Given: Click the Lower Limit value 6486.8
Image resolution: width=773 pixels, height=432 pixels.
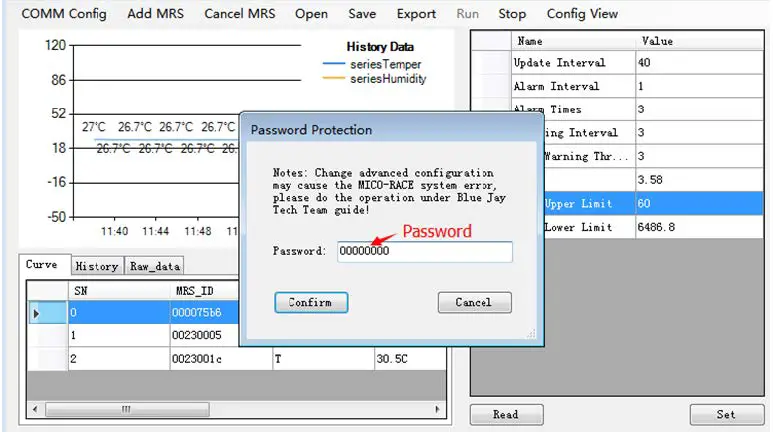Looking at the screenshot, I should [x=699, y=227].
